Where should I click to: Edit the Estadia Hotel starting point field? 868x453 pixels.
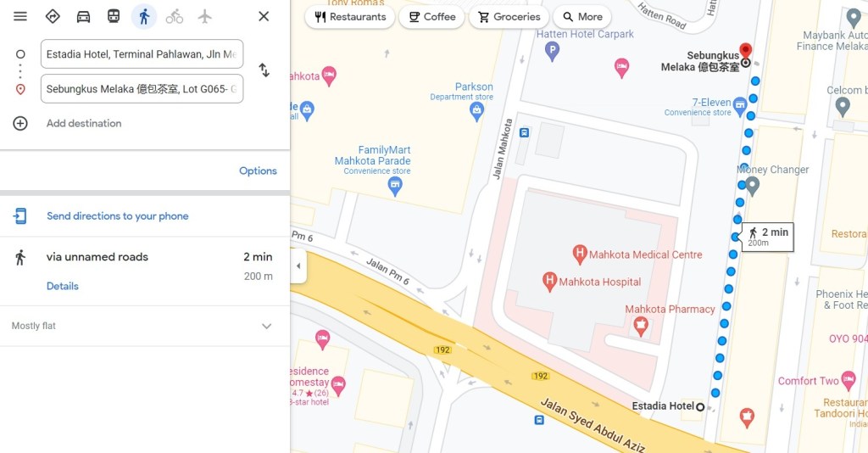pos(142,54)
